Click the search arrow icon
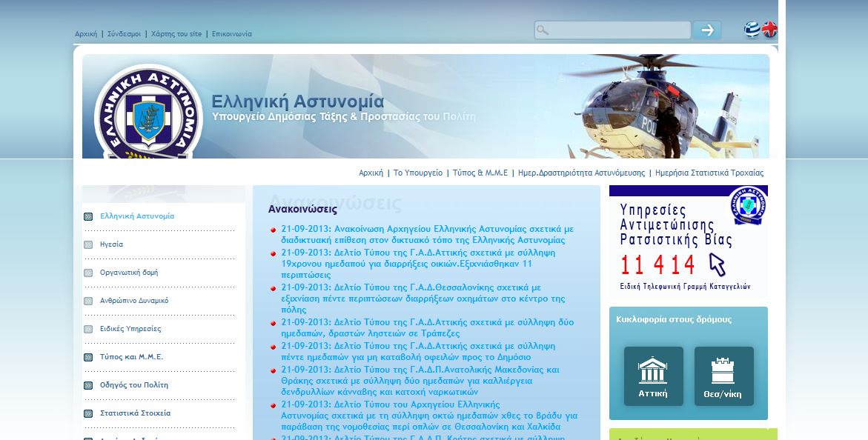868x440 pixels. 706,30
